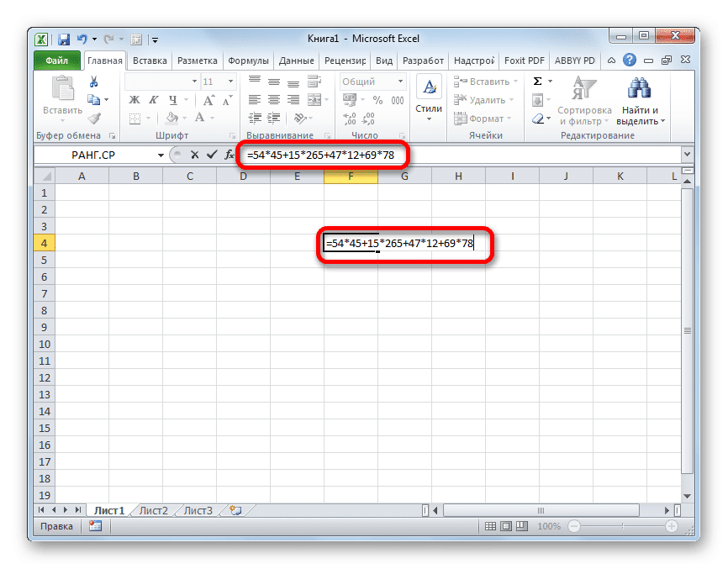
Task: Open Insert Function fx dialog
Action: 229,155
